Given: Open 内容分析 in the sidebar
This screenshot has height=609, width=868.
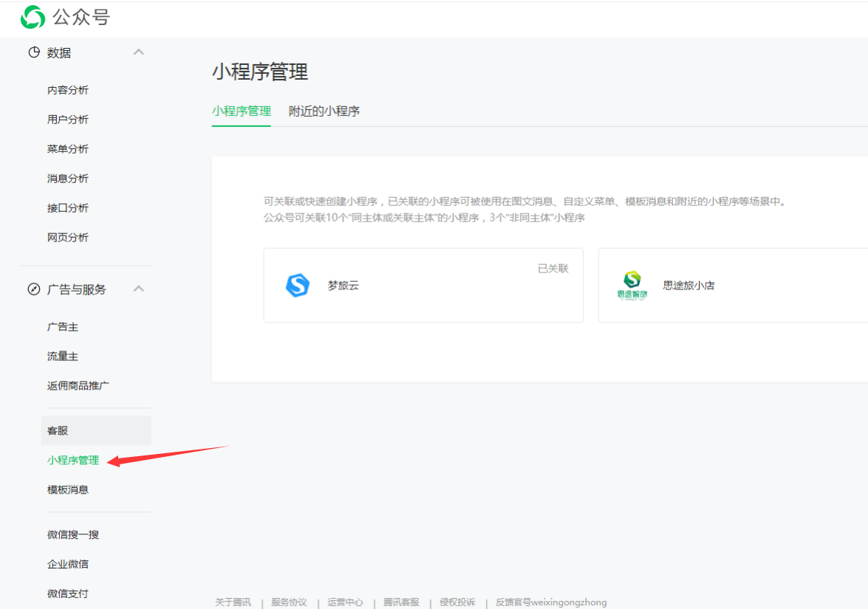Looking at the screenshot, I should pyautogui.click(x=68, y=90).
